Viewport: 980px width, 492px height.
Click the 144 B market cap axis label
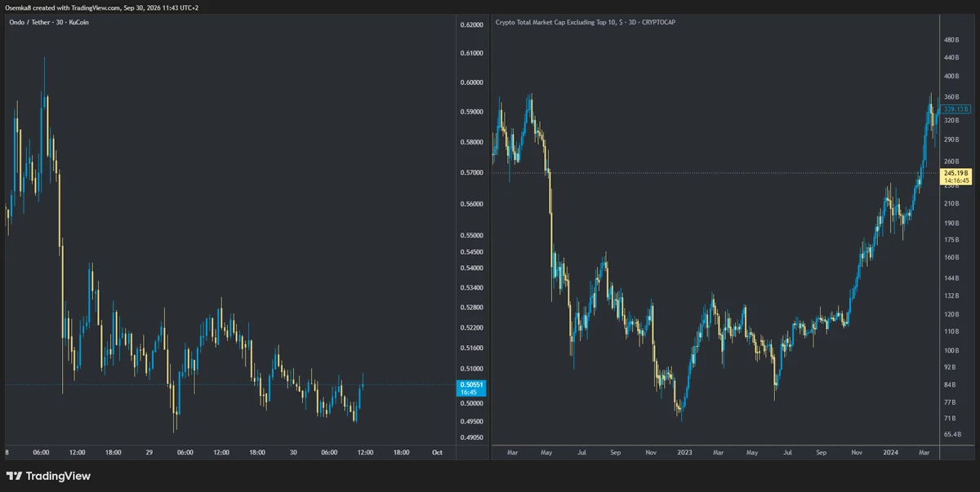pyautogui.click(x=951, y=278)
